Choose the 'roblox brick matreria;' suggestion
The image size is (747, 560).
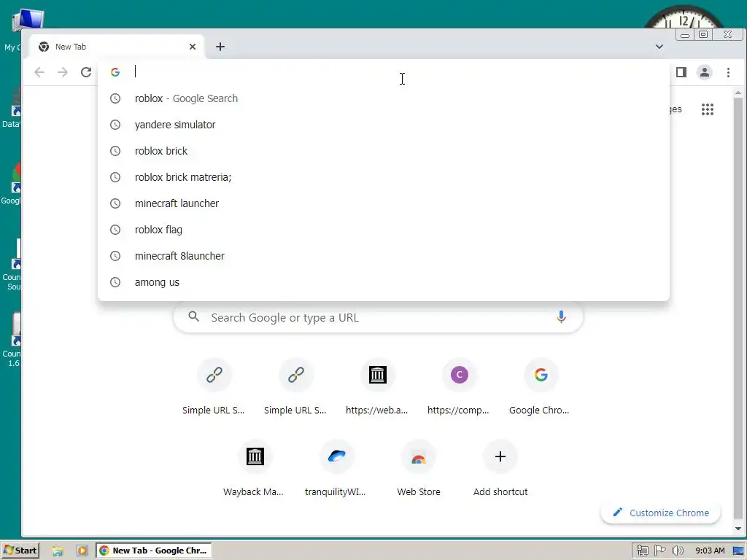384,177
